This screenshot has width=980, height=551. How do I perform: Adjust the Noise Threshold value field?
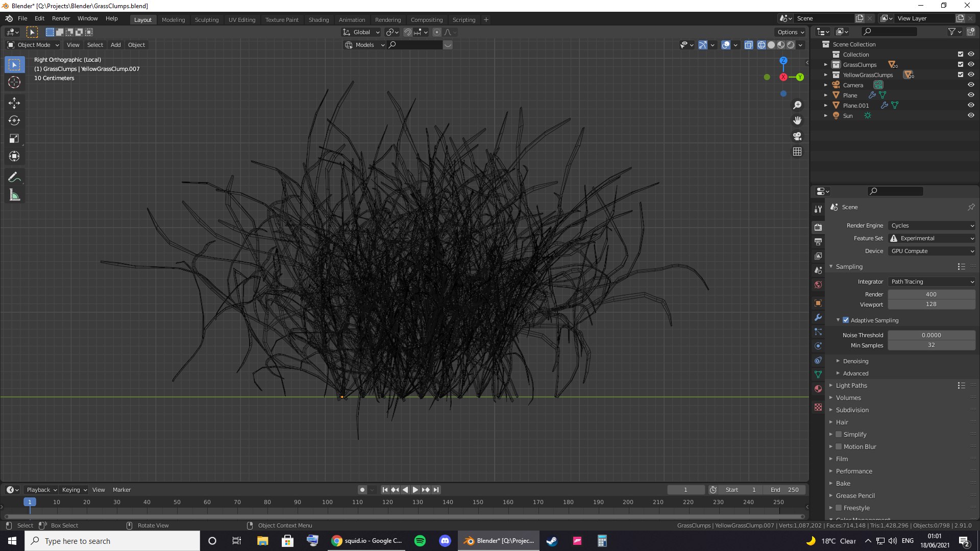click(x=932, y=335)
